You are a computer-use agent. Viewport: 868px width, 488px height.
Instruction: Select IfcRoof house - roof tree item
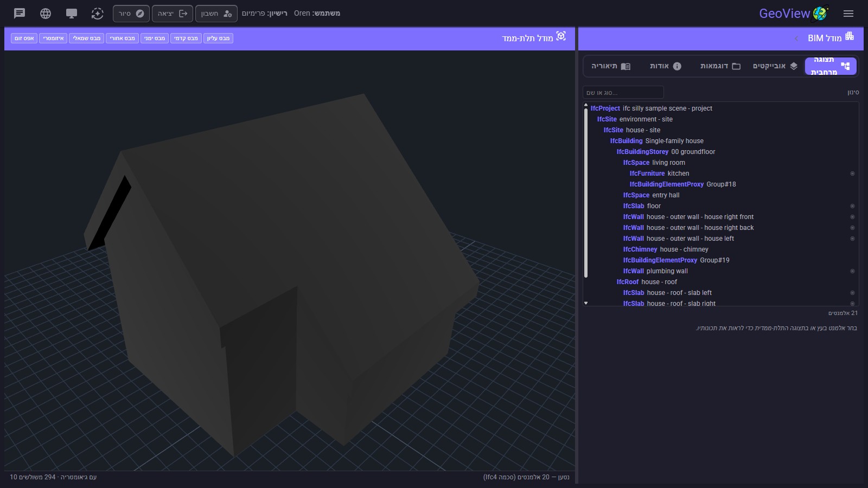click(x=647, y=282)
